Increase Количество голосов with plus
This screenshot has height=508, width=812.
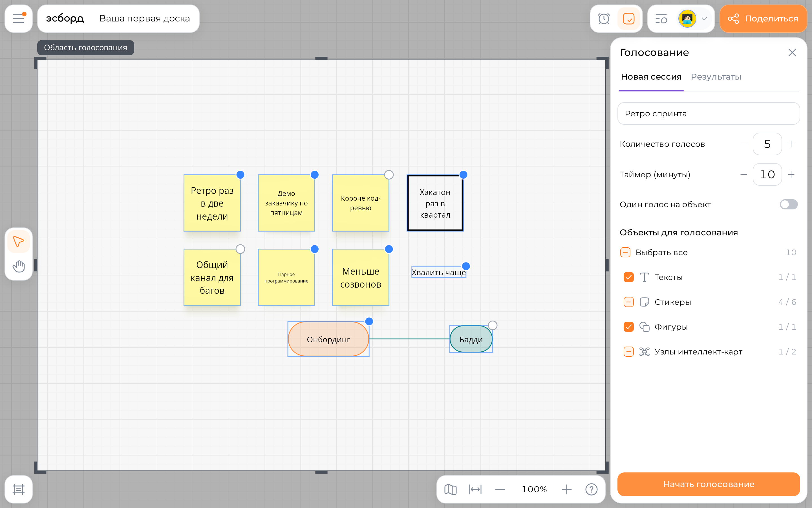click(791, 144)
